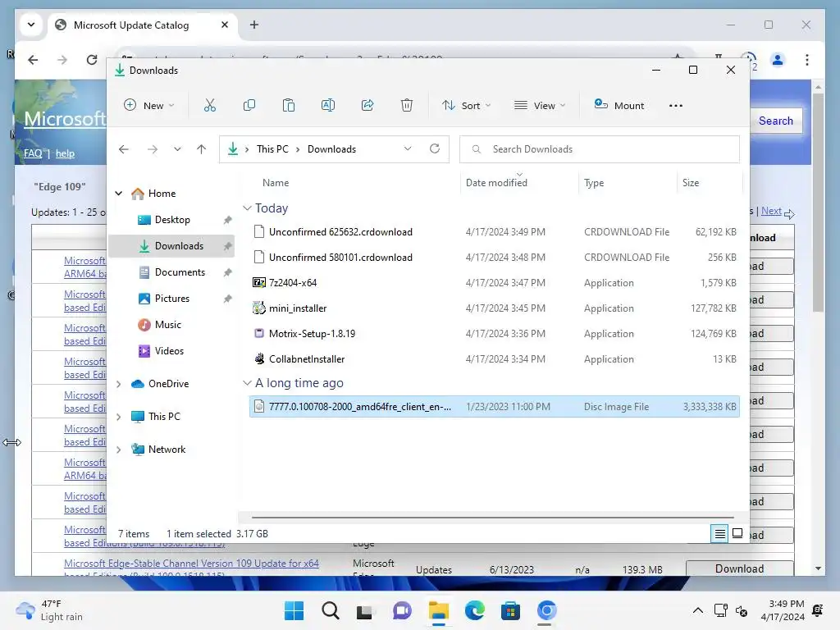
Task: Expand the OneDrive tree node
Action: click(119, 384)
